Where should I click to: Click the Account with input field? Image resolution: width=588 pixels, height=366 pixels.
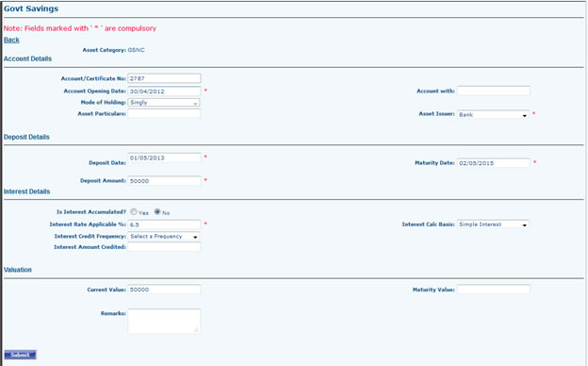click(494, 91)
